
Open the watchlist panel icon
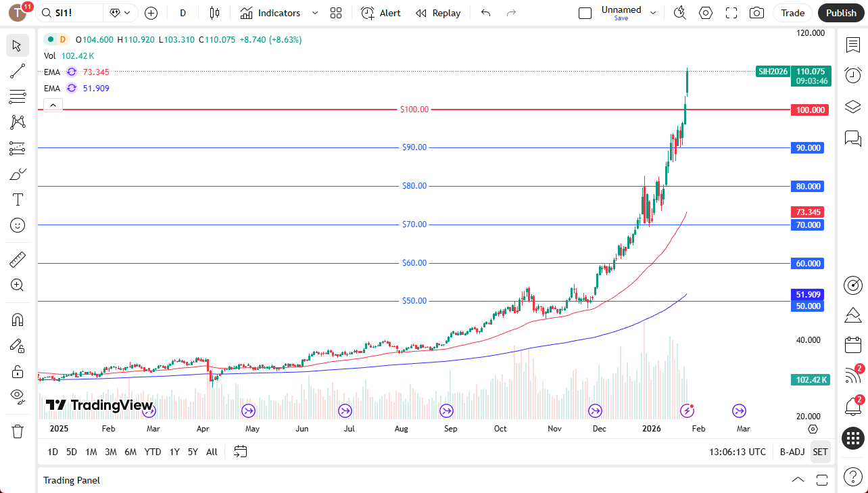[853, 45]
